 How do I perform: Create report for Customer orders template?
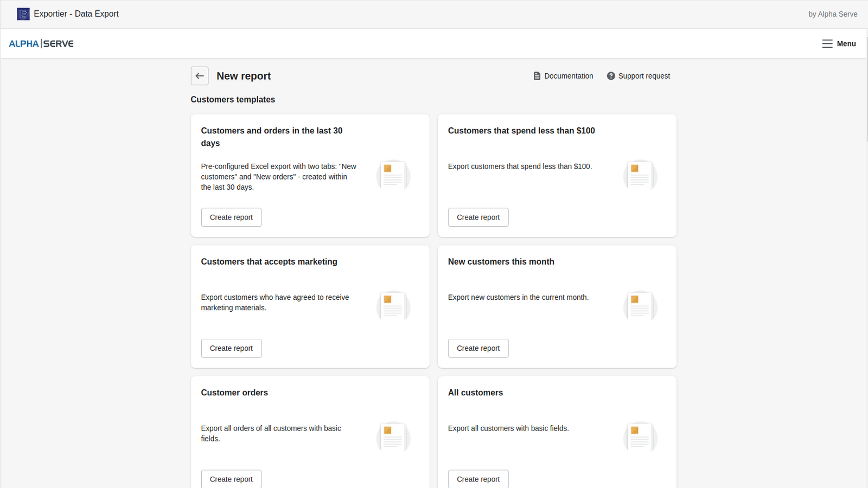click(231, 479)
